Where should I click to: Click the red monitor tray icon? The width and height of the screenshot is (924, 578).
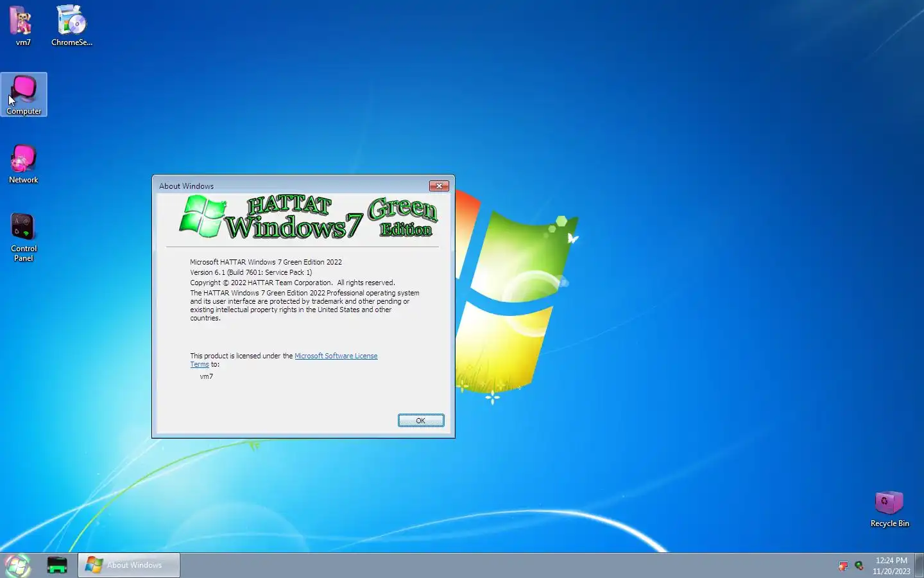[x=843, y=566]
